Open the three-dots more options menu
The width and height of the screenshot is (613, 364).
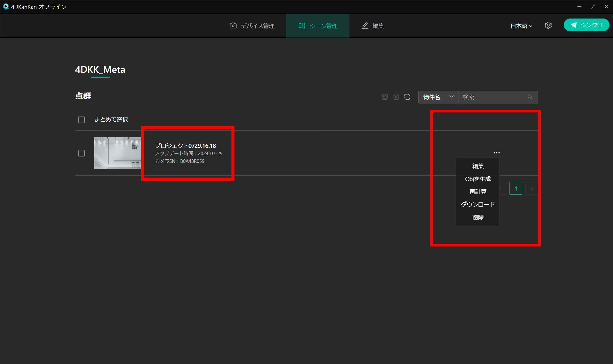coord(496,153)
